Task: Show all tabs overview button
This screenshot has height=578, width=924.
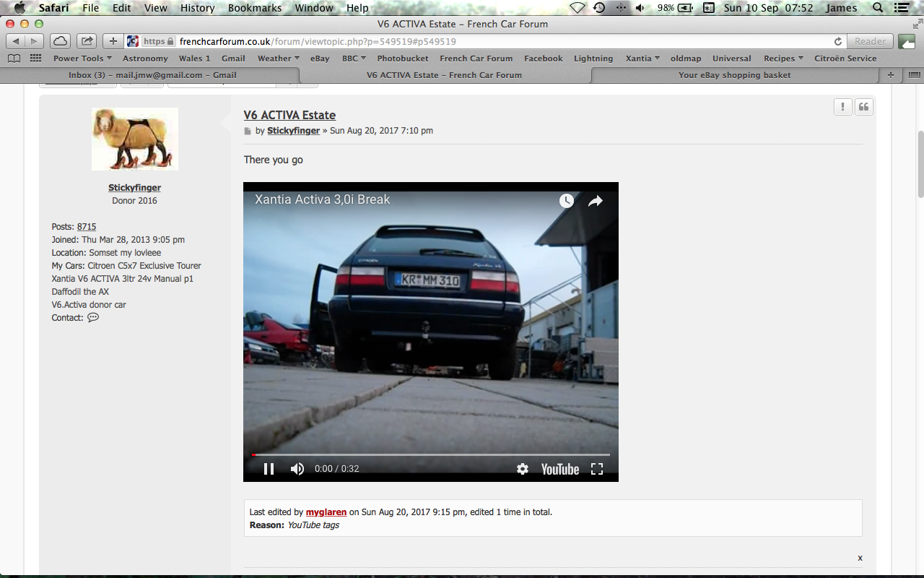Action: point(914,75)
